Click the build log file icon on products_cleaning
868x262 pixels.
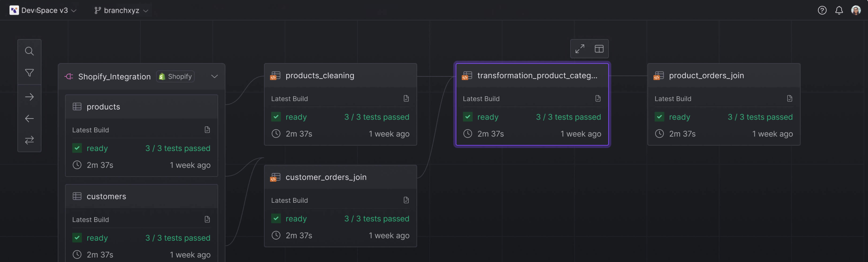coord(406,98)
